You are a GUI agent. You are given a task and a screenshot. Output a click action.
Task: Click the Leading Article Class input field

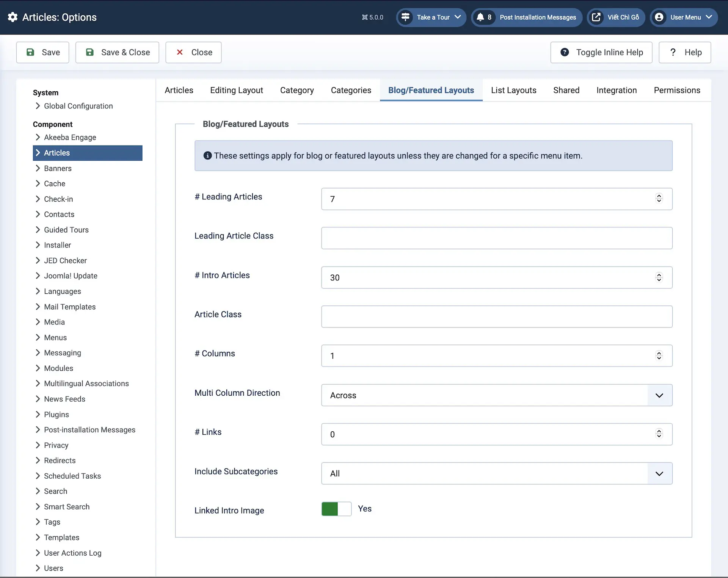tap(497, 238)
